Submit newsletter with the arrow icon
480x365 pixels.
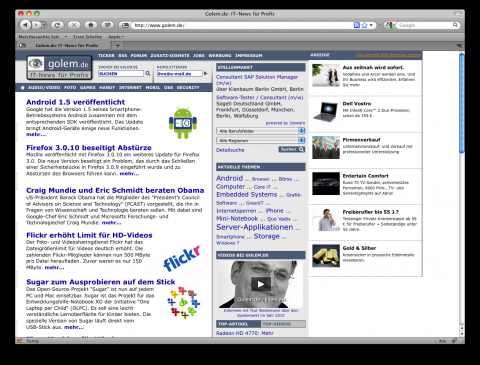(206, 73)
